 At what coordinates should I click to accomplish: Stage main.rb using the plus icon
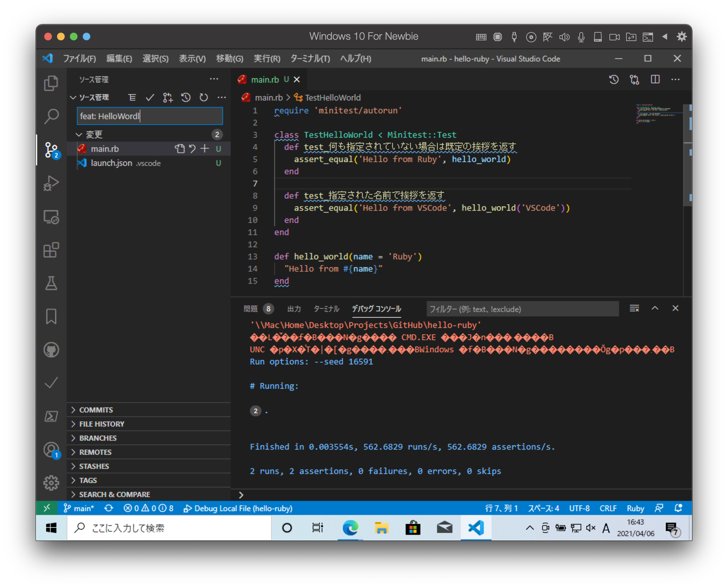(x=204, y=148)
